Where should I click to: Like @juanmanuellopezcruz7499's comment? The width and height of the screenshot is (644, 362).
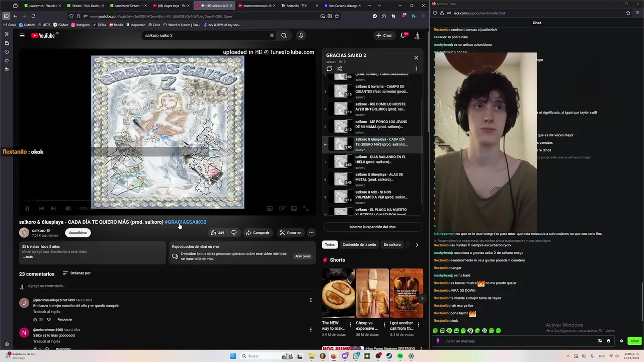click(35, 319)
